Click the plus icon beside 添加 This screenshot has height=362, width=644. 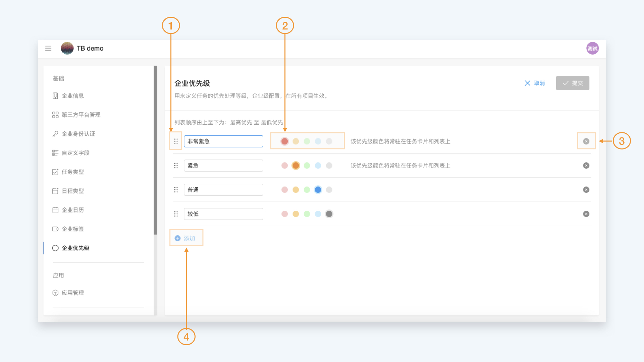[177, 238]
